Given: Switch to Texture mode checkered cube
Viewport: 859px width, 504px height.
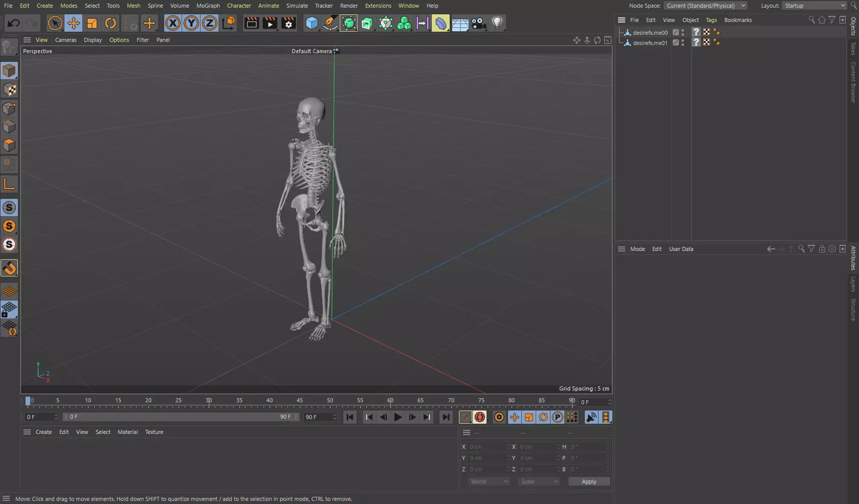Looking at the screenshot, I should point(9,89).
